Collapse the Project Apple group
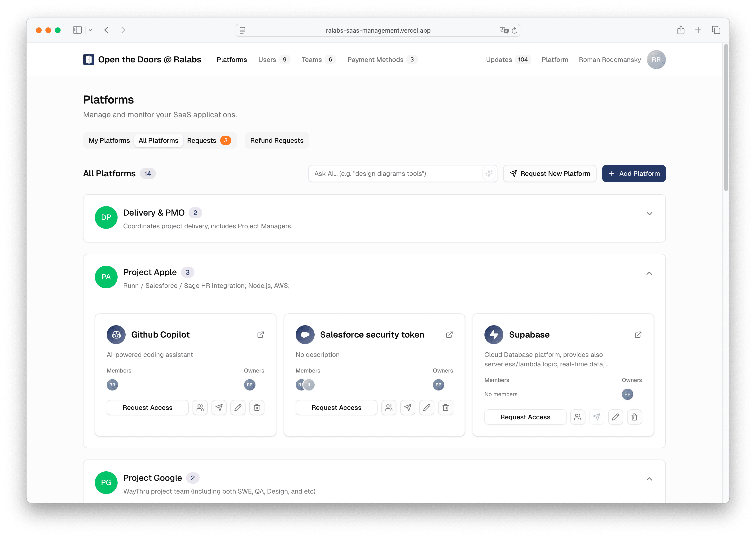The image size is (756, 538). (x=649, y=273)
